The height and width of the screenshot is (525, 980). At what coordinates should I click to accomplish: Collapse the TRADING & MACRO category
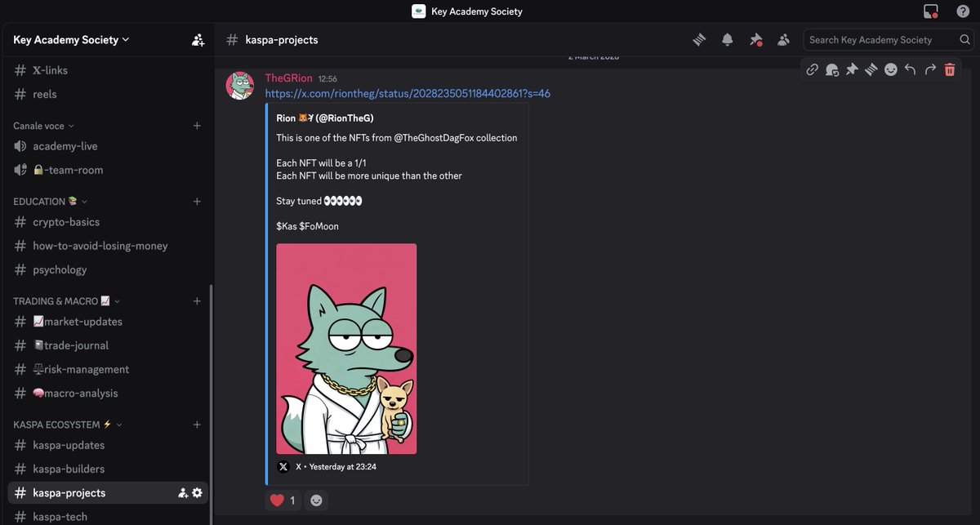click(x=67, y=300)
